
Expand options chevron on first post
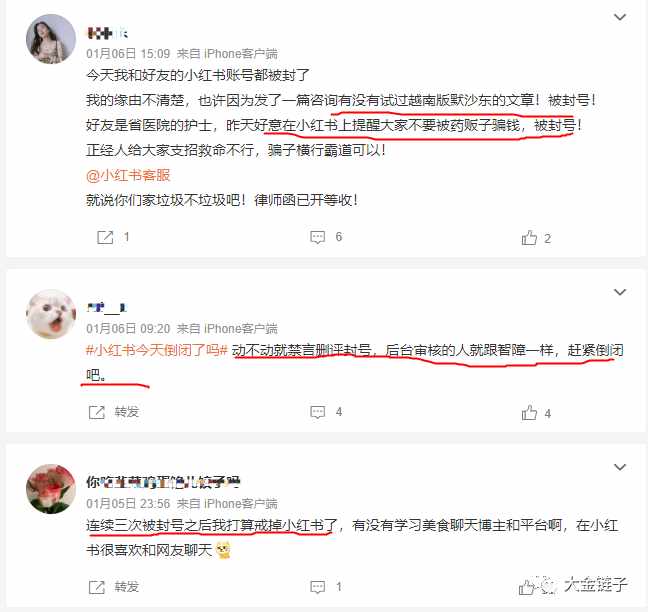pyautogui.click(x=620, y=17)
